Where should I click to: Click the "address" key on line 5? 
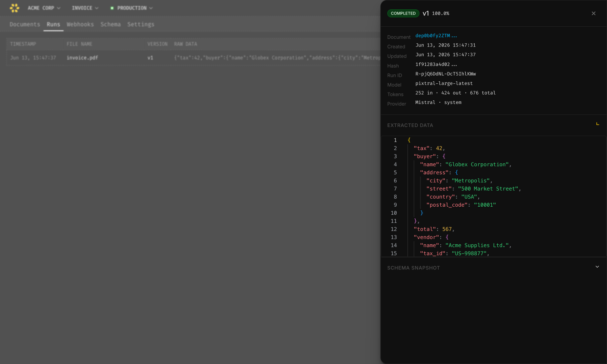[x=434, y=173]
